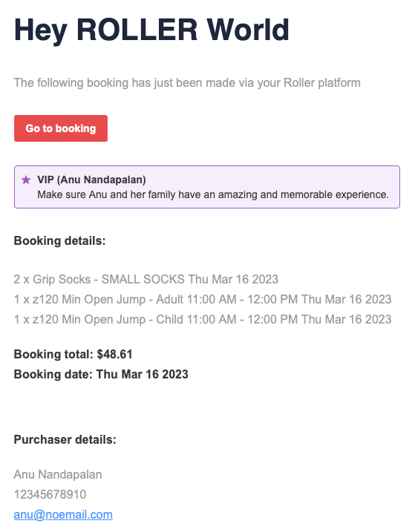Image resolution: width=415 pixels, height=532 pixels.
Task: Open the anu@noemail.com email link
Action: 63,514
